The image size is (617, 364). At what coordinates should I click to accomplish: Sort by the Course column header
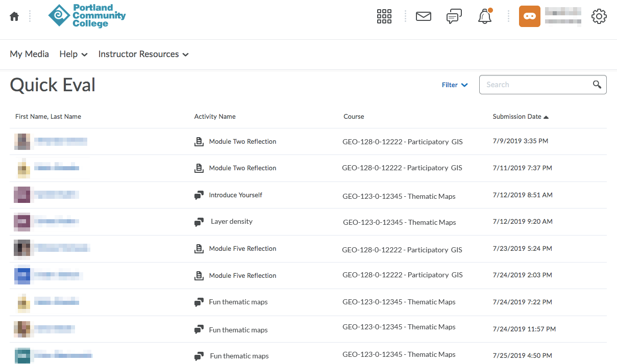click(x=354, y=117)
